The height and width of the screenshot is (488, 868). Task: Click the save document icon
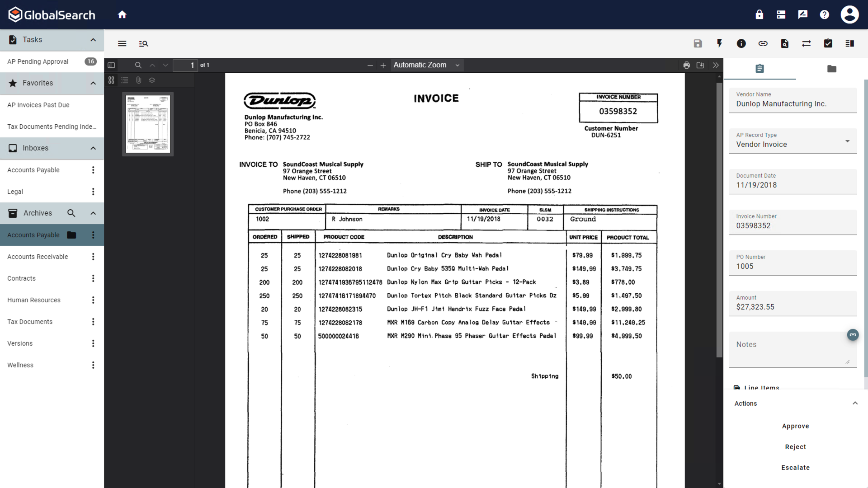698,43
